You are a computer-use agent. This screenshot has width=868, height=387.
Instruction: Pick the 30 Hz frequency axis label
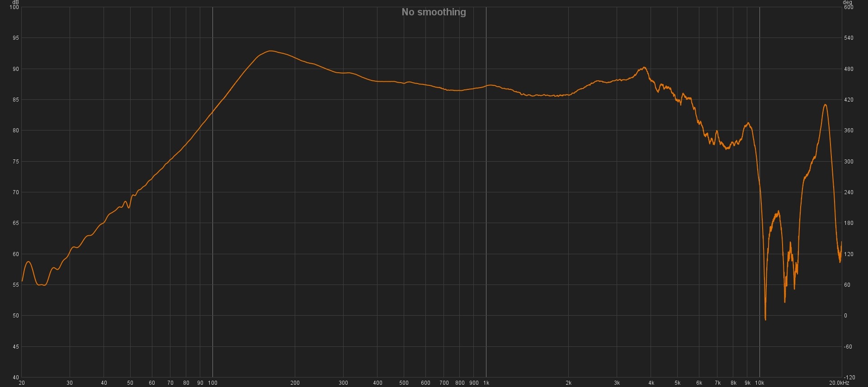(70, 383)
